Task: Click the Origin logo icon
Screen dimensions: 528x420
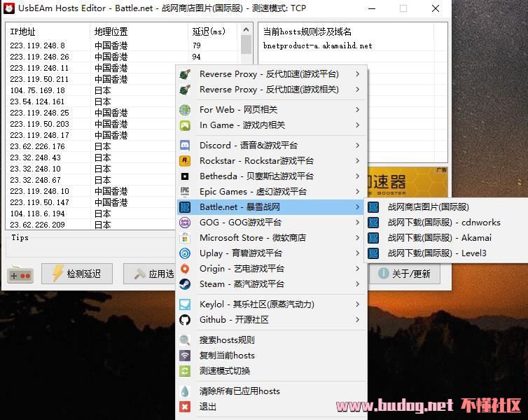Action: tap(185, 269)
